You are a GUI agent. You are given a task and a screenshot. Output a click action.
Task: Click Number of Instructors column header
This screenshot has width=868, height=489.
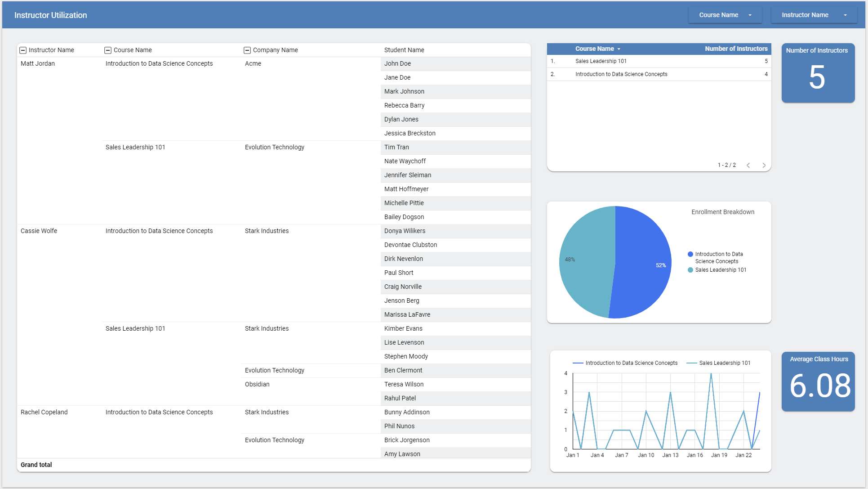[x=736, y=49]
